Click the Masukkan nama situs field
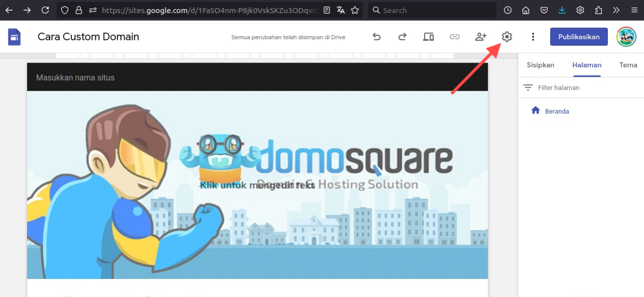 tap(75, 77)
